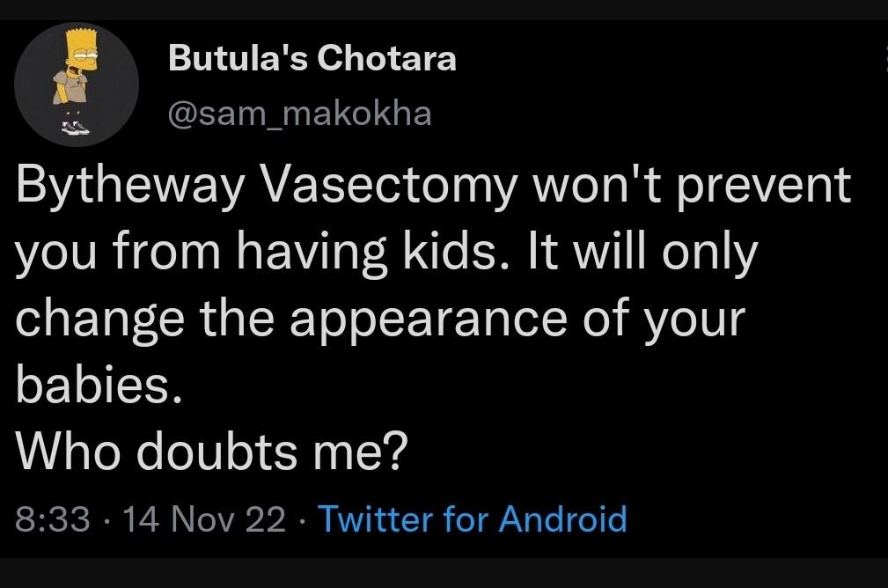Image resolution: width=888 pixels, height=588 pixels.
Task: Click the line Who doubts me?
Action: tap(211, 452)
